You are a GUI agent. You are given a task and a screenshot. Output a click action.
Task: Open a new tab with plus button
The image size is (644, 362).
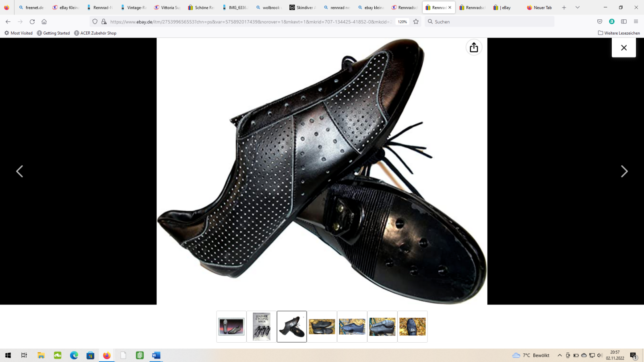(564, 8)
